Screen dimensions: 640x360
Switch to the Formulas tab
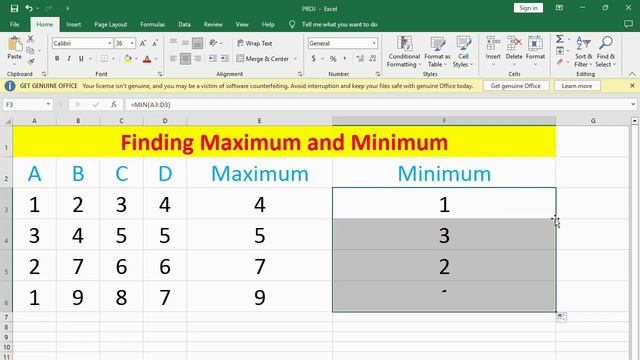point(153,24)
